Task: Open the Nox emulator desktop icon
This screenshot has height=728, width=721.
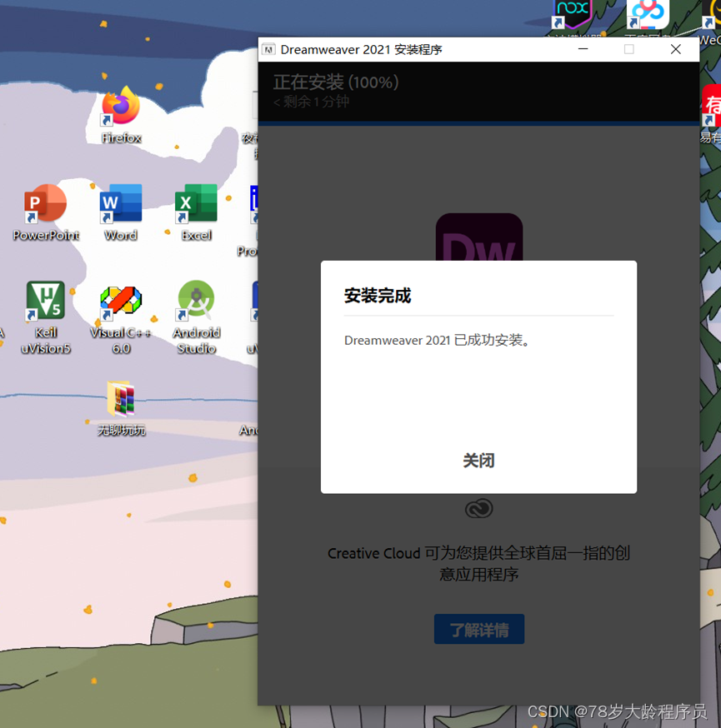Action: point(572,14)
